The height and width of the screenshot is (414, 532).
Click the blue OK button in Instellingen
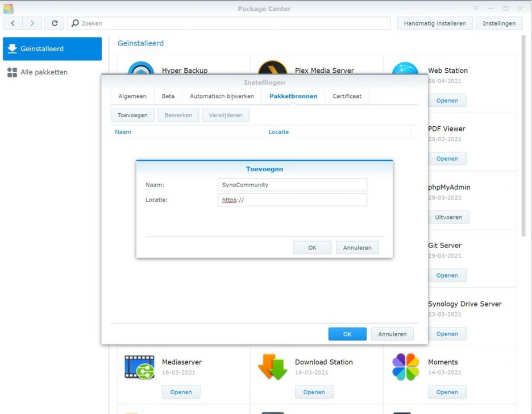click(347, 334)
